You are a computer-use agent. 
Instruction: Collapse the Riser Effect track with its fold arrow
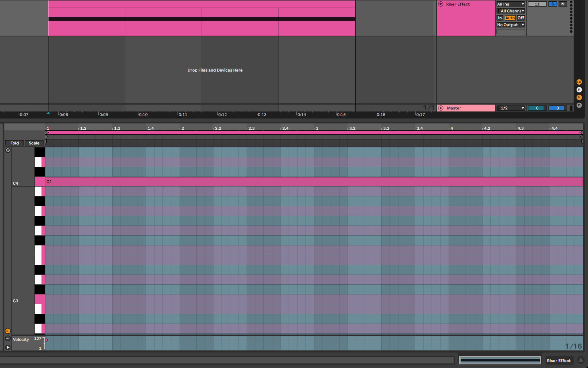pos(441,4)
